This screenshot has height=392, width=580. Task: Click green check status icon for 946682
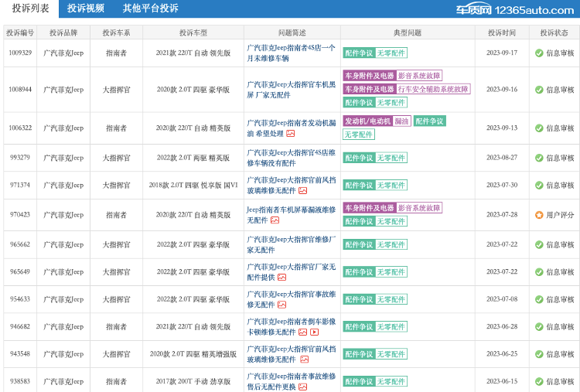coord(539,326)
